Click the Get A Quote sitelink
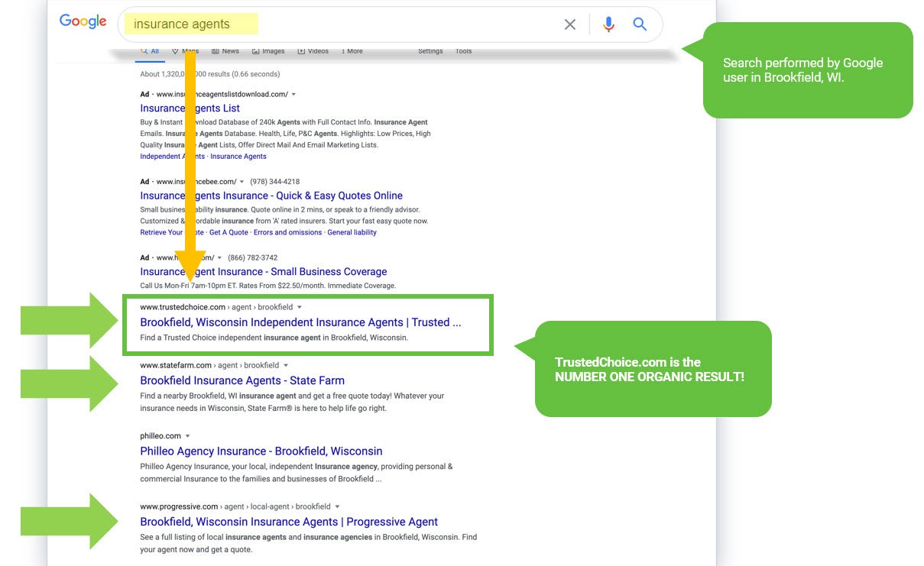Screen dimensions: 924x566 229,232
